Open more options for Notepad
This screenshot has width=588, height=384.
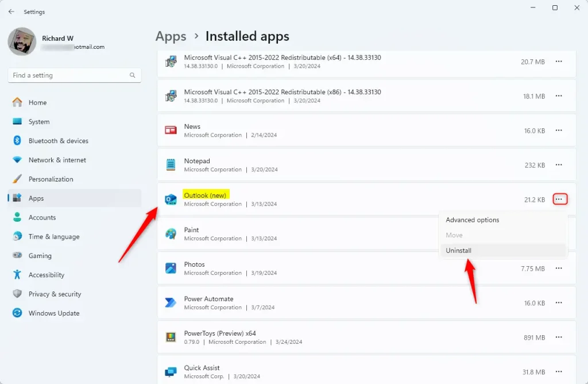click(559, 165)
